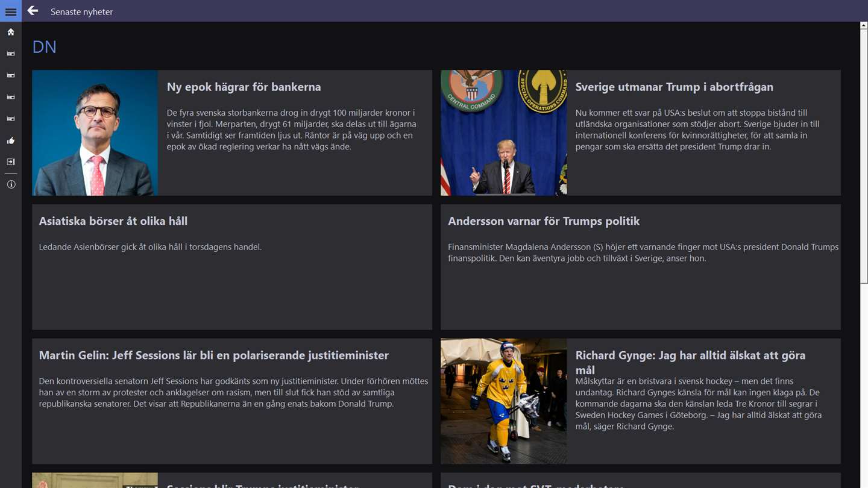This screenshot has width=868, height=488.
Task: Click the Senaste nyheter page title
Action: click(81, 11)
